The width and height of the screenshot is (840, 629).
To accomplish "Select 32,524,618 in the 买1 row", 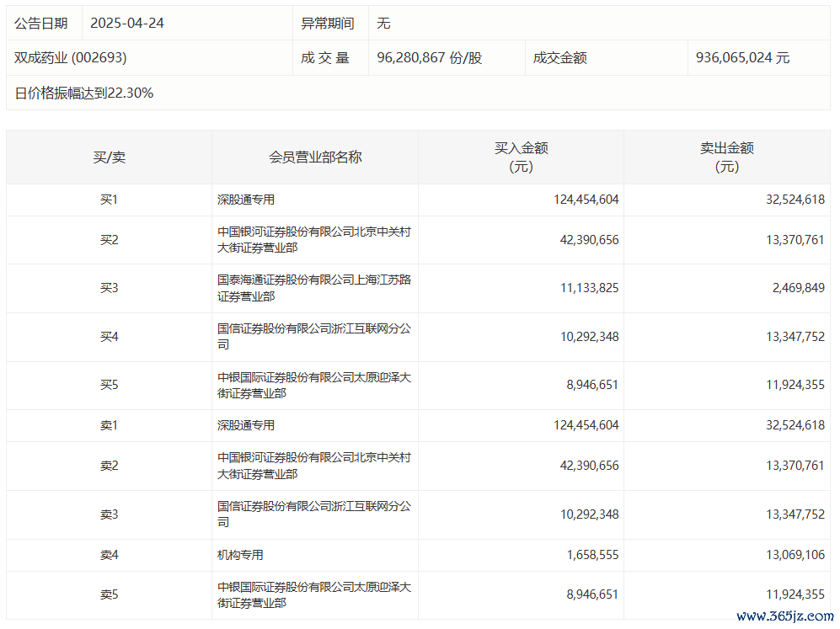I will coord(795,200).
